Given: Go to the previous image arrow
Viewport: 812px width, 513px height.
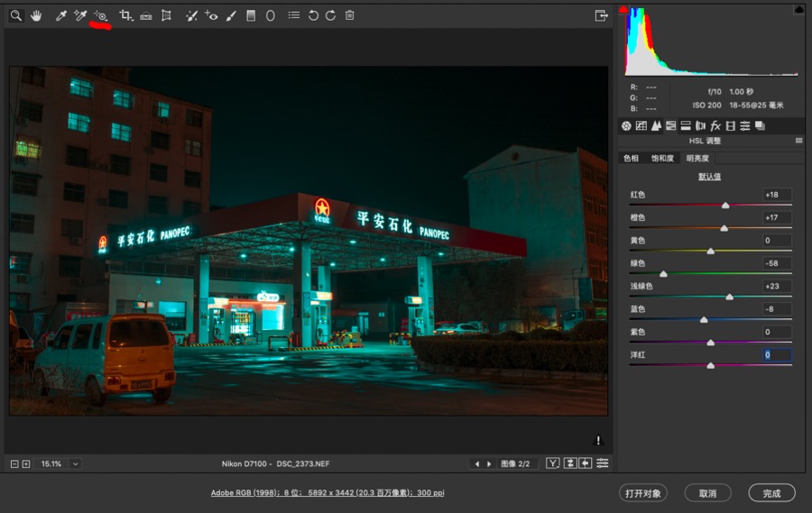Looking at the screenshot, I should (x=477, y=463).
